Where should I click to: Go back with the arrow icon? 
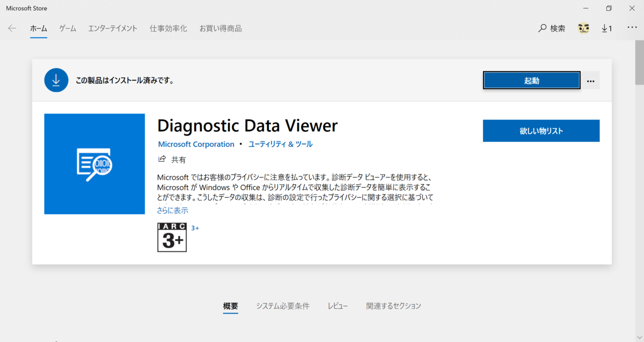(12, 28)
